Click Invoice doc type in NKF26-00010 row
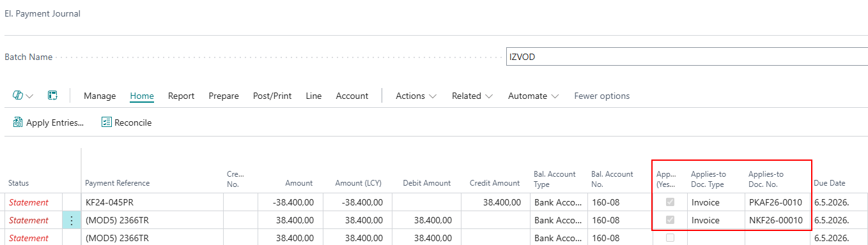The image size is (868, 245). point(716,220)
